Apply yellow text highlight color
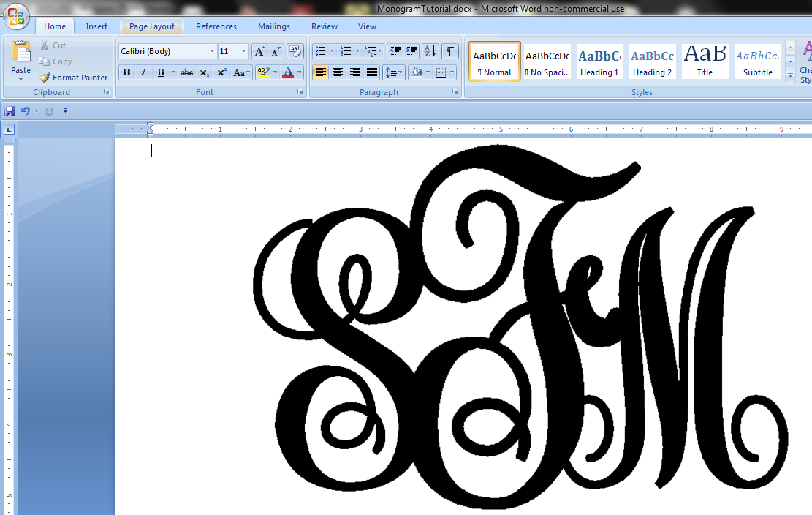The width and height of the screenshot is (812, 515). click(x=264, y=72)
